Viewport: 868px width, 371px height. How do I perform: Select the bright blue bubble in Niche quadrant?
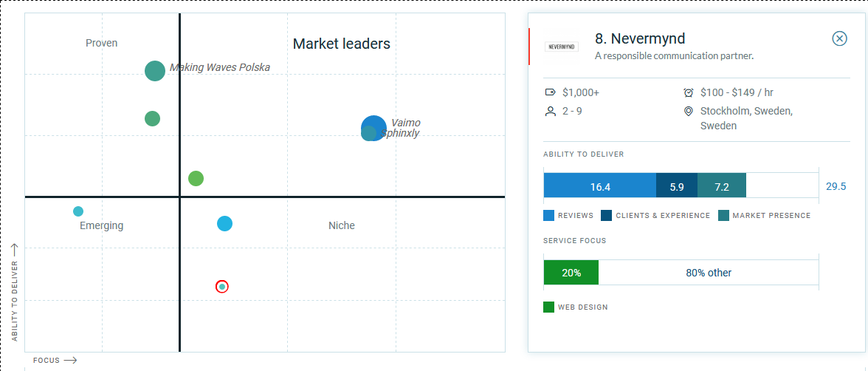point(225,223)
